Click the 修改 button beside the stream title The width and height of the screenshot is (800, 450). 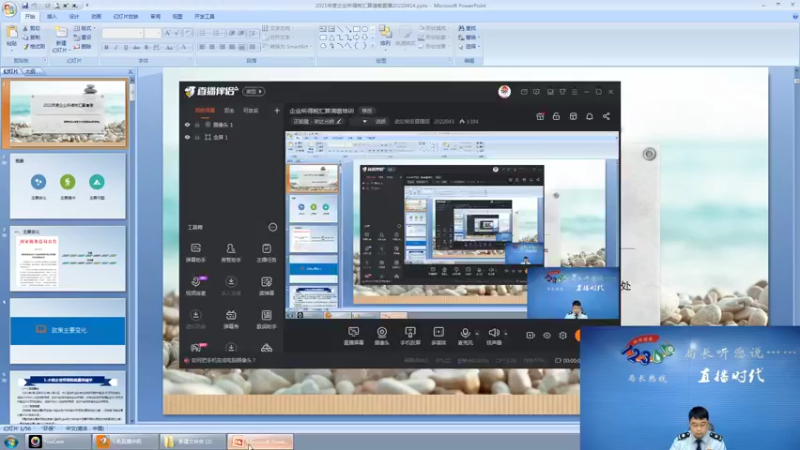click(x=367, y=111)
